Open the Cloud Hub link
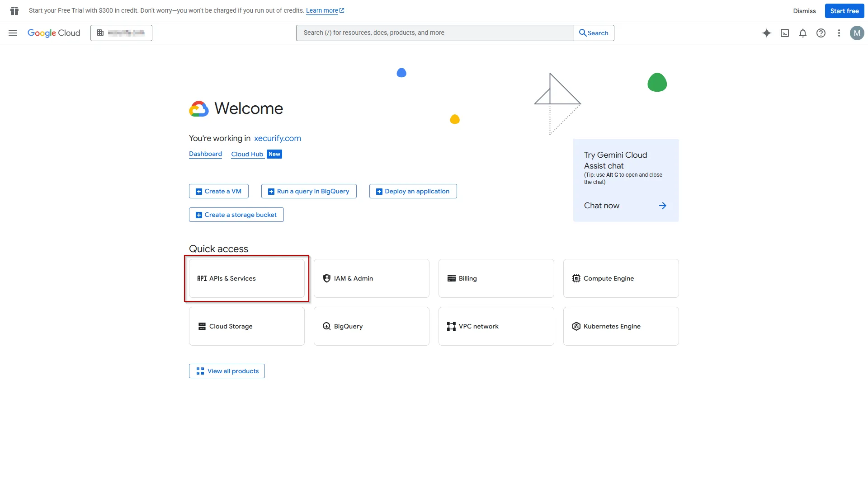The height and width of the screenshot is (488, 868). click(x=247, y=154)
